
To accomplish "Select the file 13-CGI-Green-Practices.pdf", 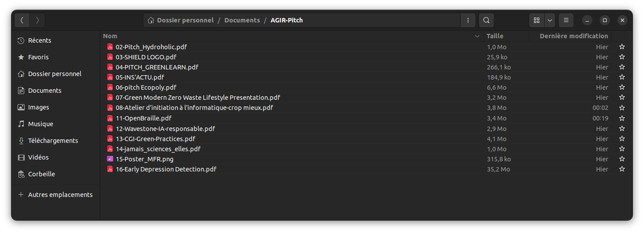I will [x=366, y=139].
